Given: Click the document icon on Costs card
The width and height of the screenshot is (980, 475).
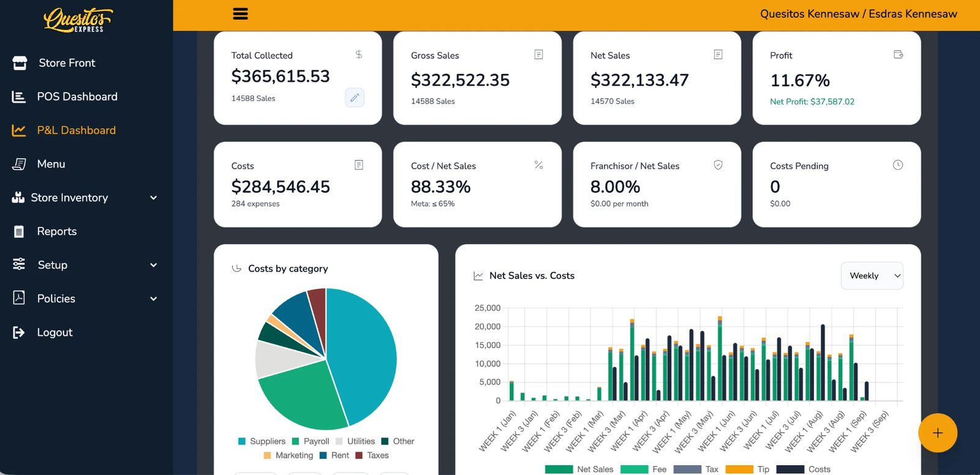Looking at the screenshot, I should [x=359, y=165].
